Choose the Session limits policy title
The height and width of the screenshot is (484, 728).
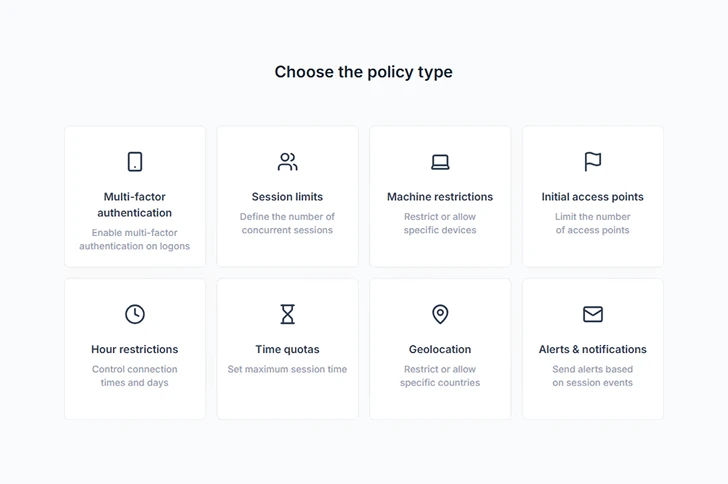coord(287,197)
